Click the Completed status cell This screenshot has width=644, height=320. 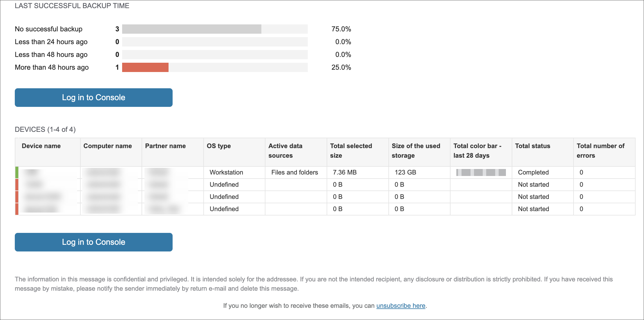(x=533, y=172)
